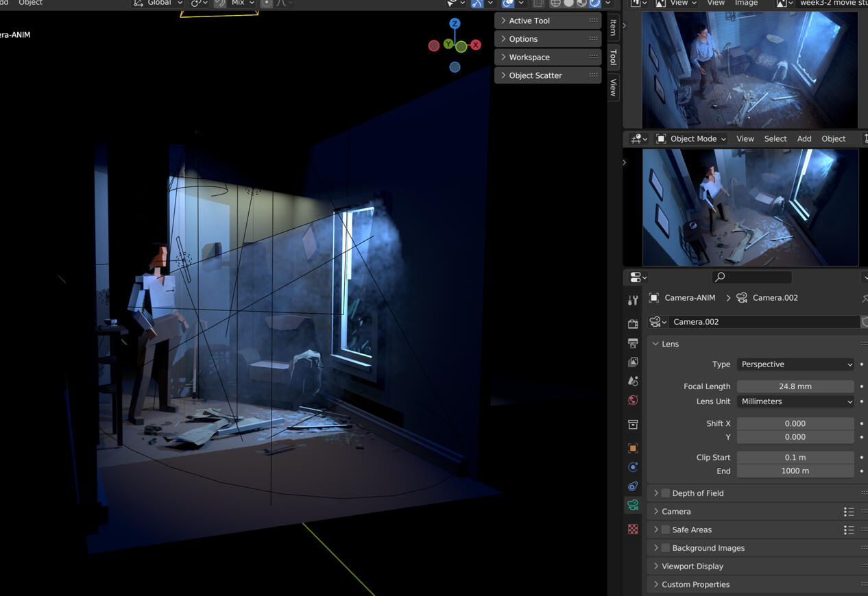Open the View Layer properties tab
This screenshot has width=868, height=596.
[x=633, y=362]
